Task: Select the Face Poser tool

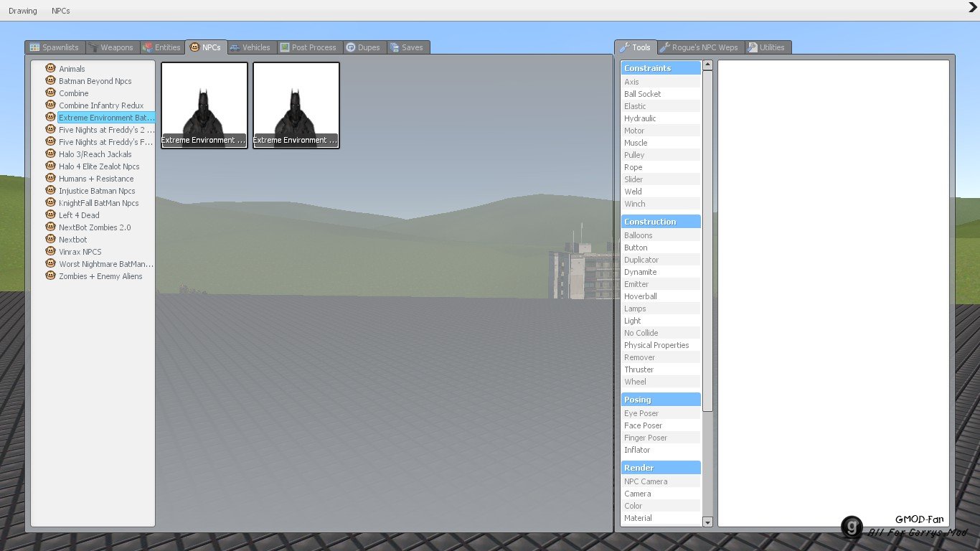Action: [661, 425]
